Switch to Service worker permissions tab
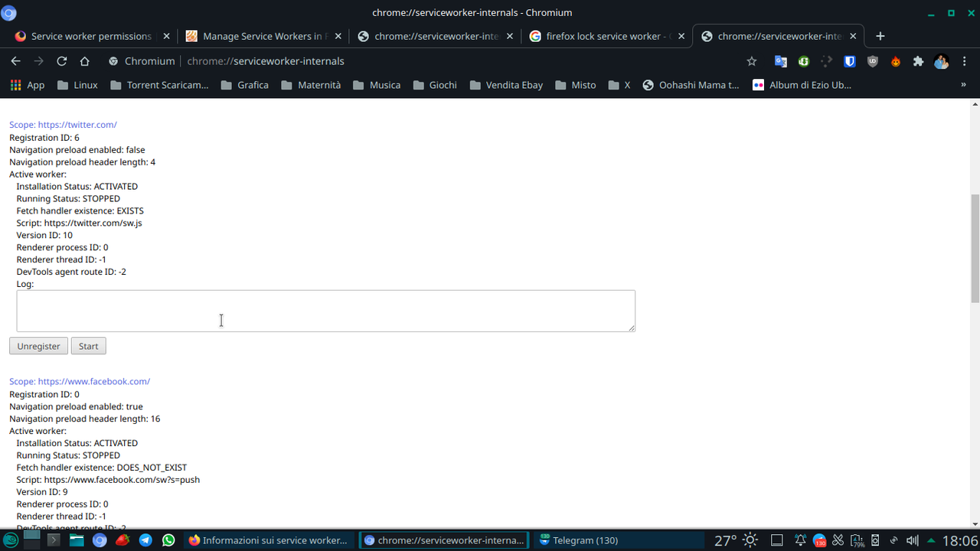Screen dimensions: 980x551 point(91,36)
